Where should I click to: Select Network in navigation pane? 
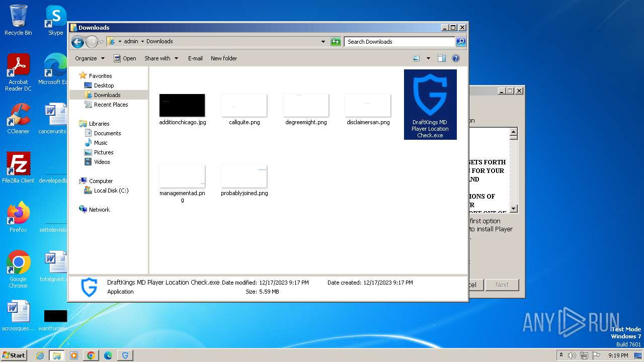pos(99,210)
